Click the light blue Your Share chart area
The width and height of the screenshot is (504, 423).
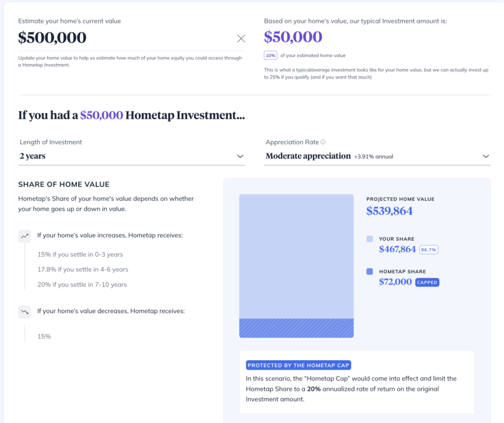pos(296,256)
